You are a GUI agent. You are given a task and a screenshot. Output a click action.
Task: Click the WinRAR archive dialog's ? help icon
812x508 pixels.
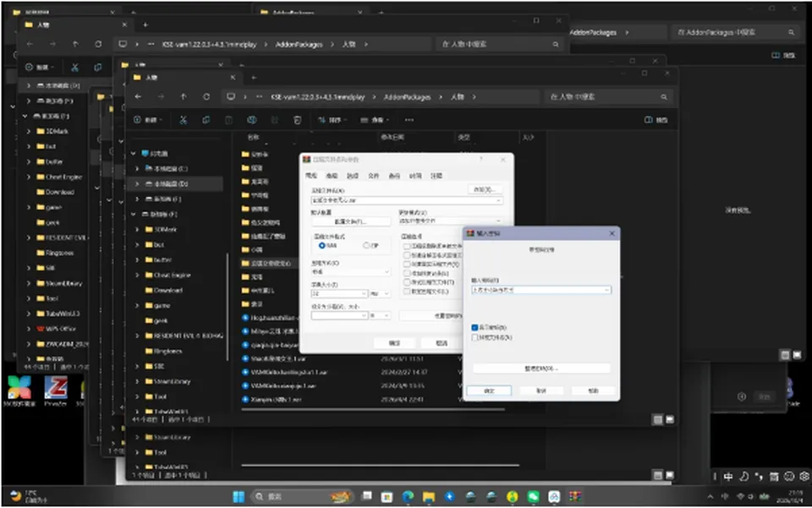(481, 160)
